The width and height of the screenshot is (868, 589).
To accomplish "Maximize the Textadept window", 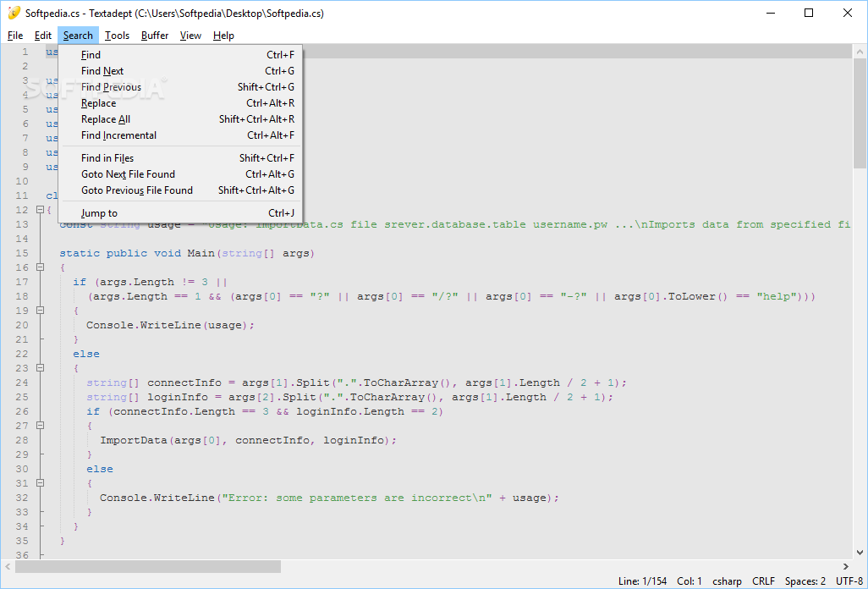I will (809, 13).
